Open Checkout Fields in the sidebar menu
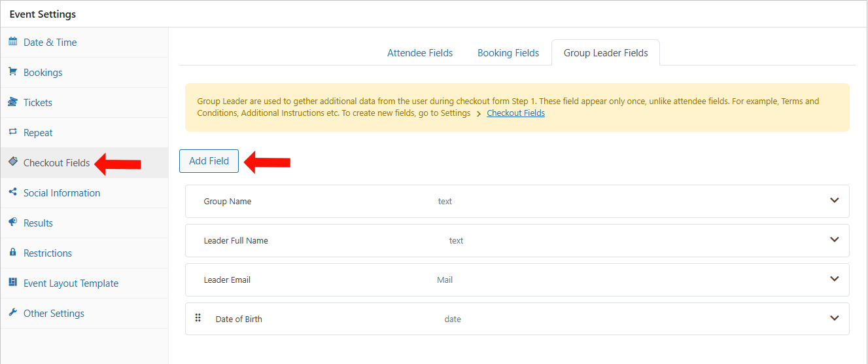Screen dimensions: 868x364 [56, 163]
